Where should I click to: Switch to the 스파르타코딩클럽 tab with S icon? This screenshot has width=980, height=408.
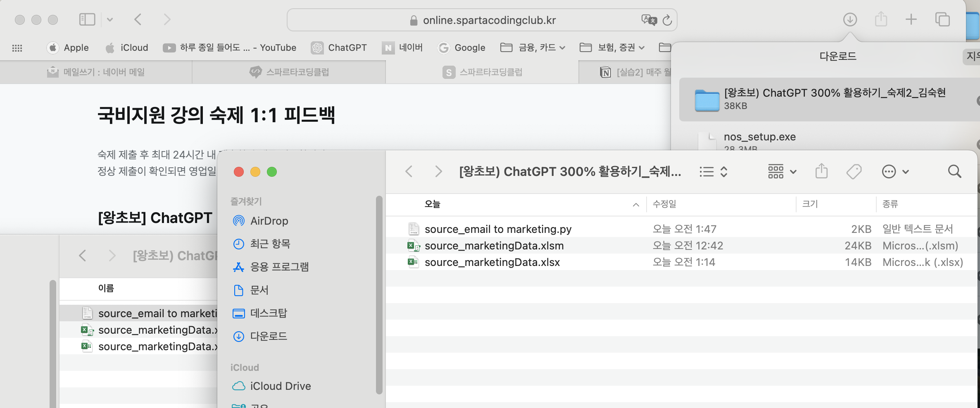coord(482,72)
